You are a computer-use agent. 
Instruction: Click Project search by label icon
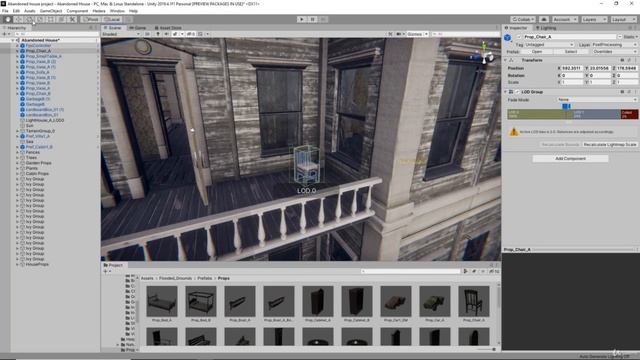(x=474, y=271)
